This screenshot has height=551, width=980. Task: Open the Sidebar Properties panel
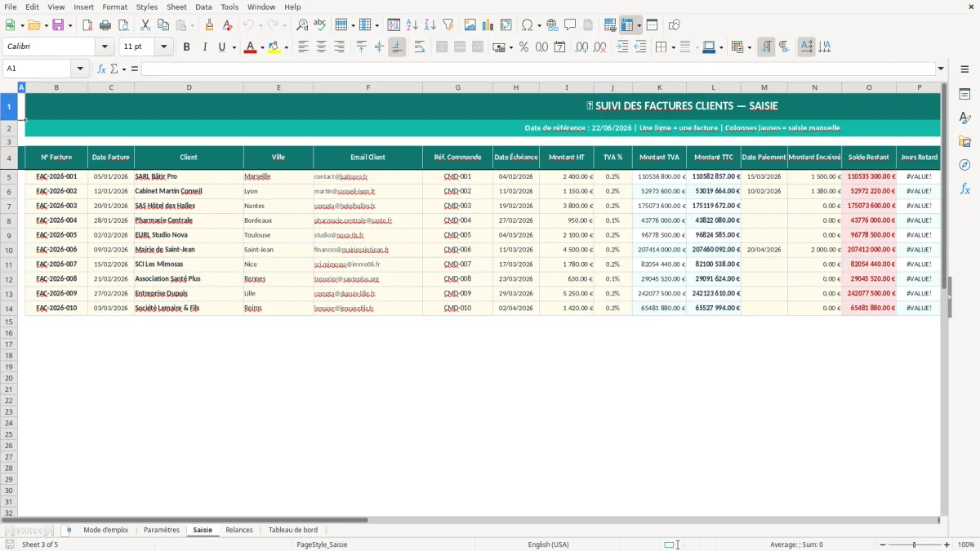[x=964, y=95]
